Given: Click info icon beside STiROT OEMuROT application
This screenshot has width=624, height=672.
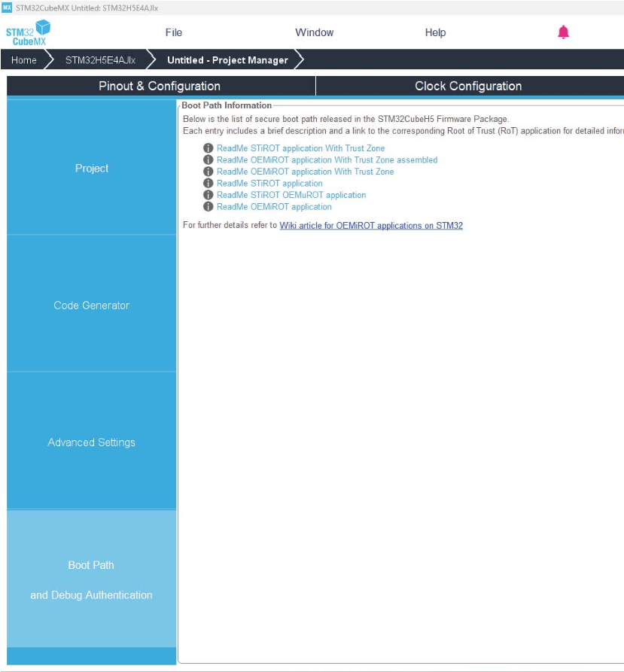Looking at the screenshot, I should [208, 195].
